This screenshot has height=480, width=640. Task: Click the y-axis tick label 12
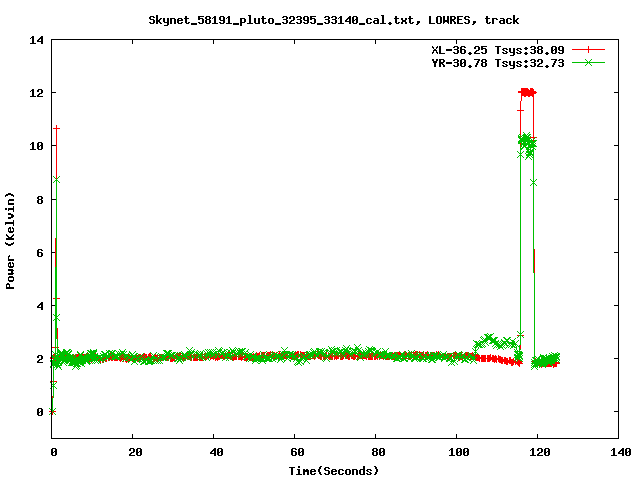[x=36, y=93]
